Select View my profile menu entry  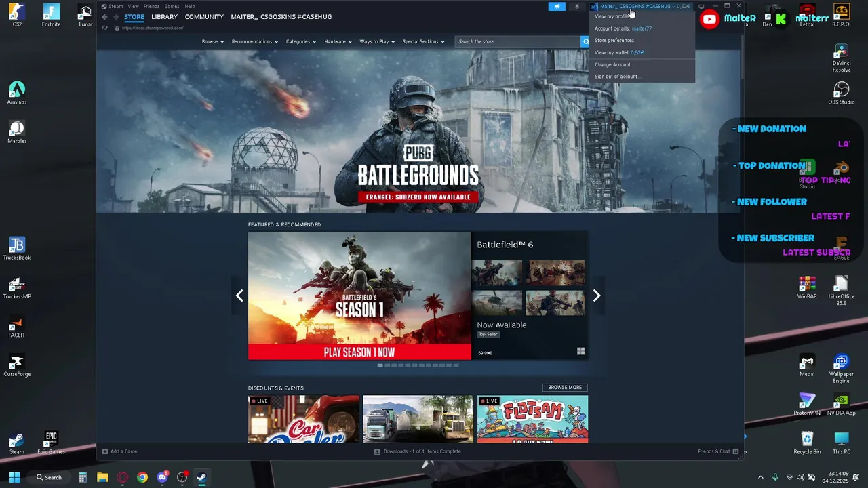pos(642,16)
